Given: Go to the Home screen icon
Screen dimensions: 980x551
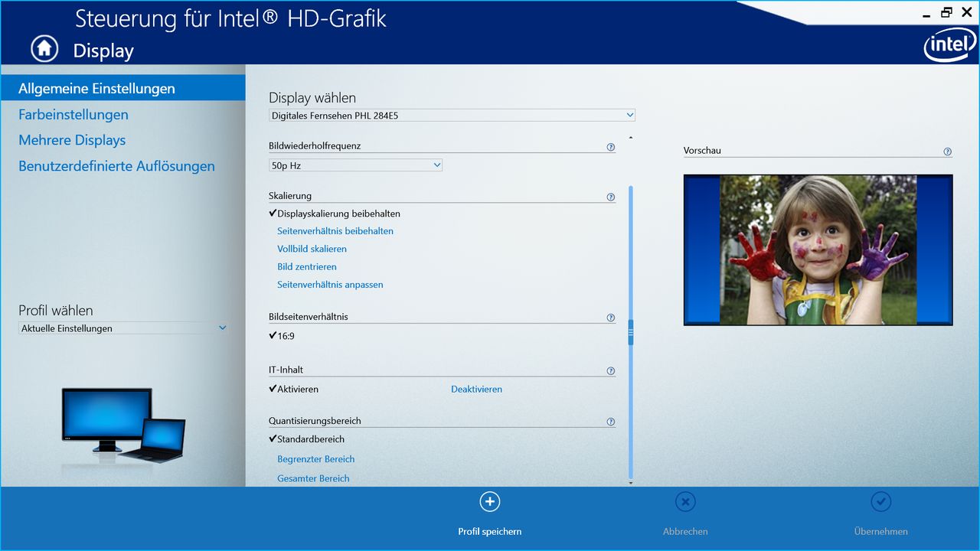Looking at the screenshot, I should (x=44, y=48).
